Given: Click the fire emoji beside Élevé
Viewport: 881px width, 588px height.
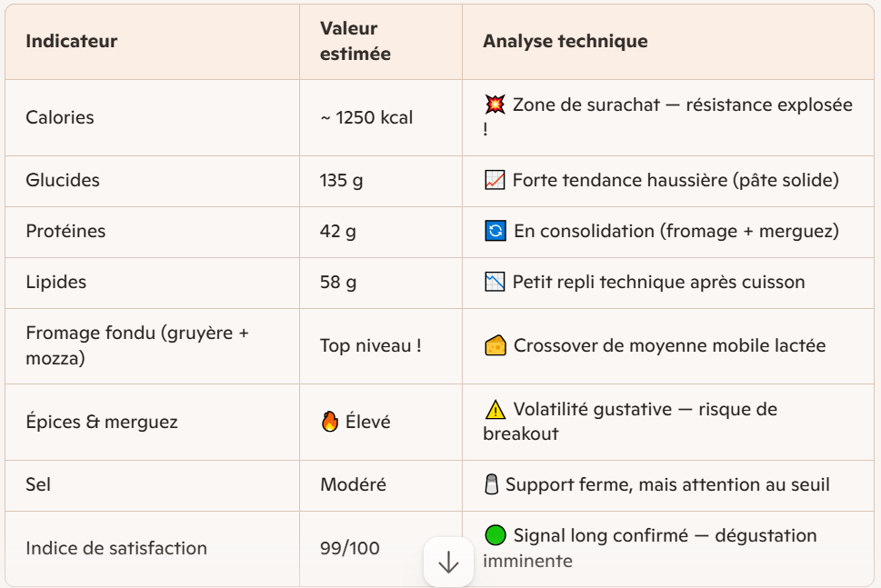Looking at the screenshot, I should [330, 423].
